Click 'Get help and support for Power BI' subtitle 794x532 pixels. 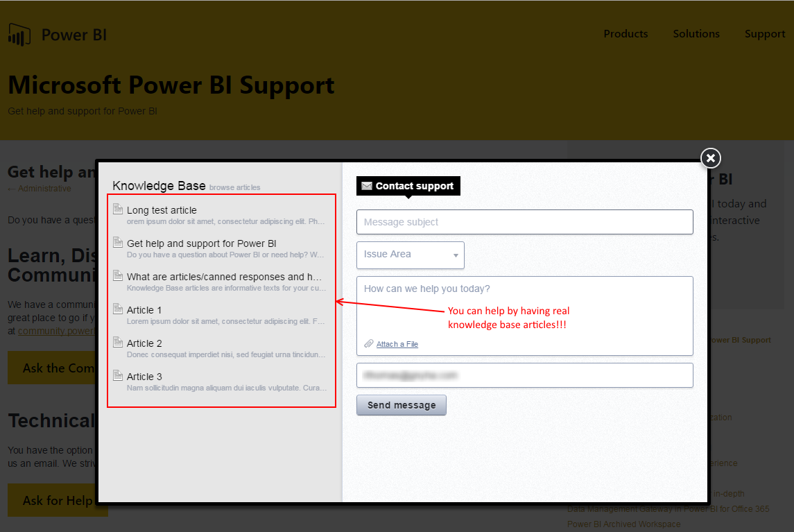pyautogui.click(x=83, y=111)
